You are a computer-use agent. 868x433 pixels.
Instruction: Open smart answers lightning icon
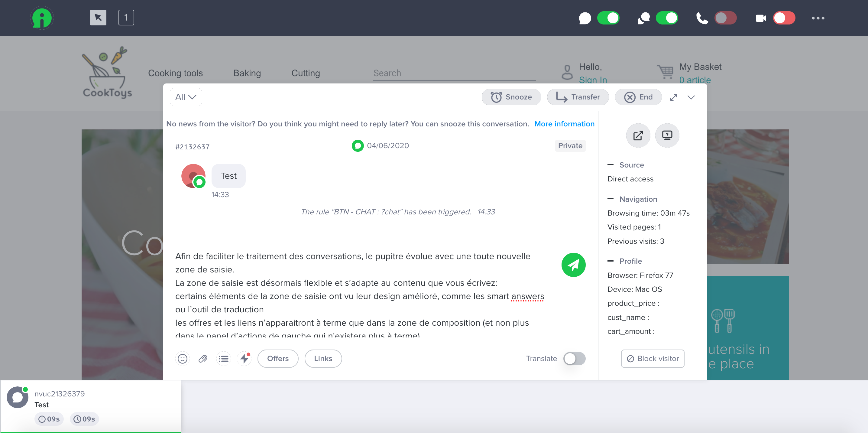coord(244,359)
